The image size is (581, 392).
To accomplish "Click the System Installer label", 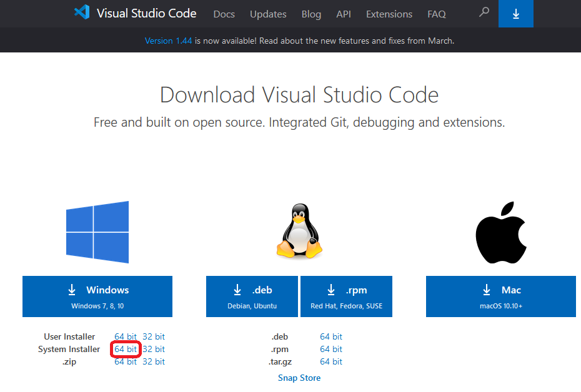I will [x=69, y=349].
